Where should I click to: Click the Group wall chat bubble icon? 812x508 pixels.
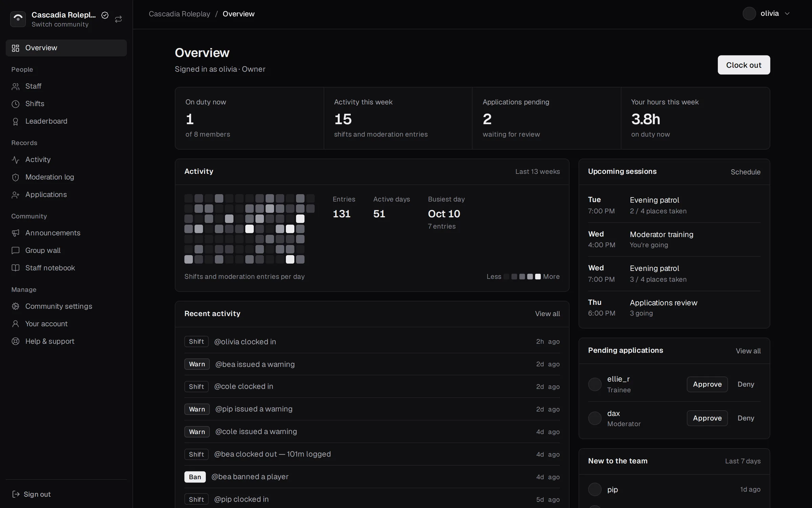(16, 251)
